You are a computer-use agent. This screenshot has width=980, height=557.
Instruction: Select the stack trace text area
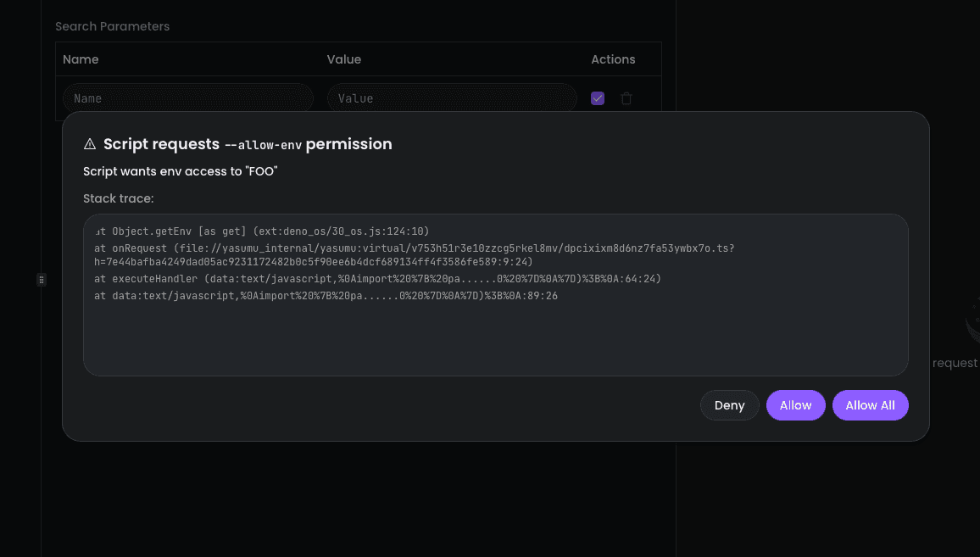(x=496, y=293)
